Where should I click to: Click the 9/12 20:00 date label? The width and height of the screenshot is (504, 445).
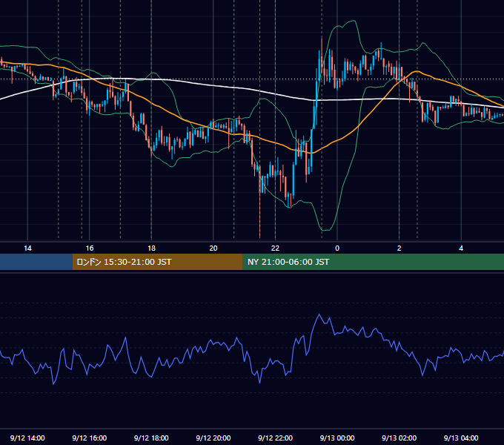[x=213, y=438]
